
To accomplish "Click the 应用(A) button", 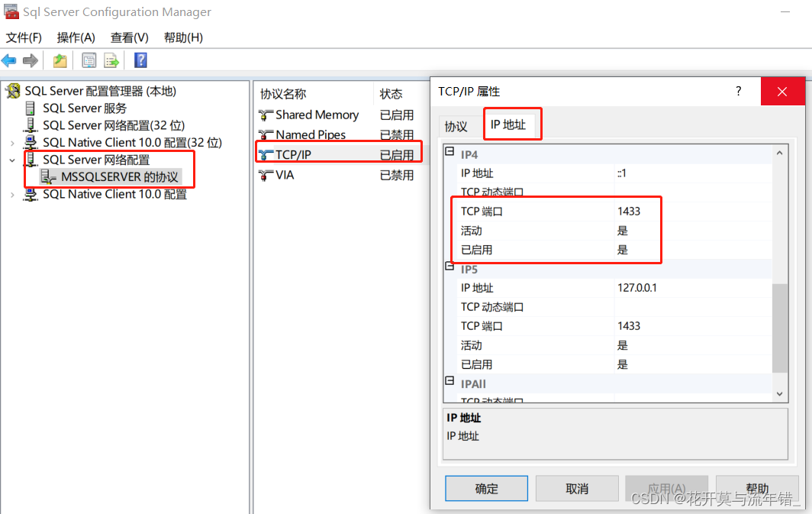I will pos(666,488).
